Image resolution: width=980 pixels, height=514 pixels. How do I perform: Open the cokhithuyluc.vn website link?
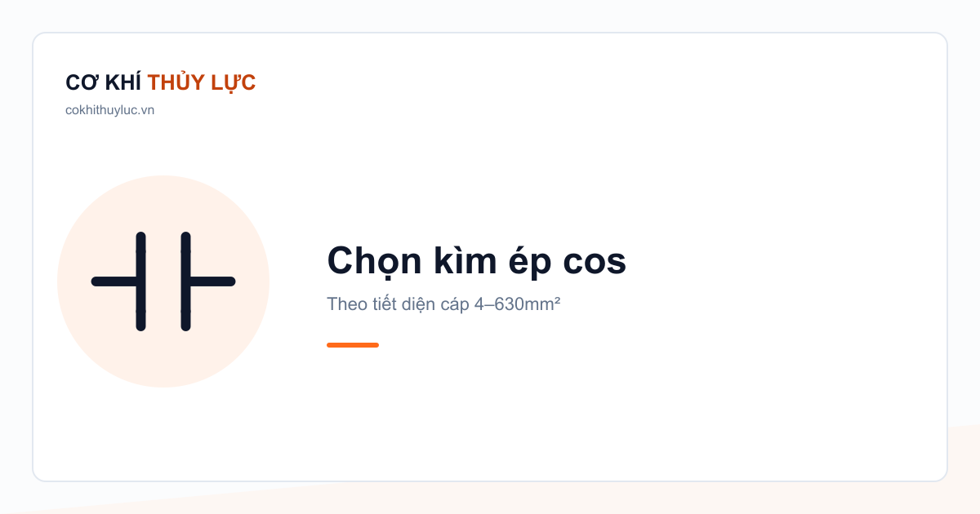tap(109, 110)
